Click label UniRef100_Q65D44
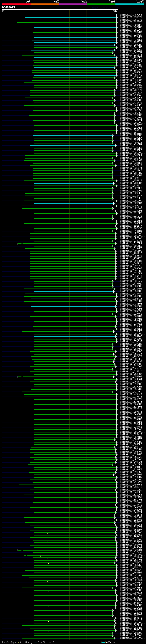 131,98
